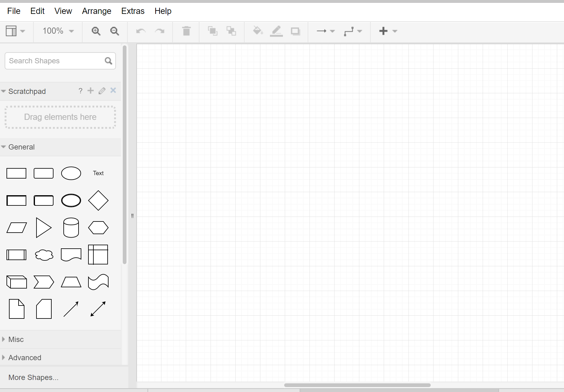Open the Arrange menu
Image resolution: width=564 pixels, height=392 pixels.
[96, 11]
